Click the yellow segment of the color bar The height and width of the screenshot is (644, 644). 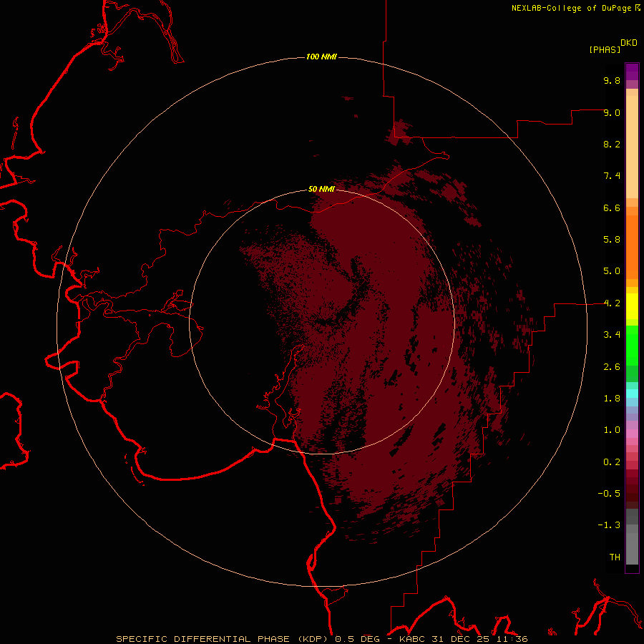[x=632, y=306]
